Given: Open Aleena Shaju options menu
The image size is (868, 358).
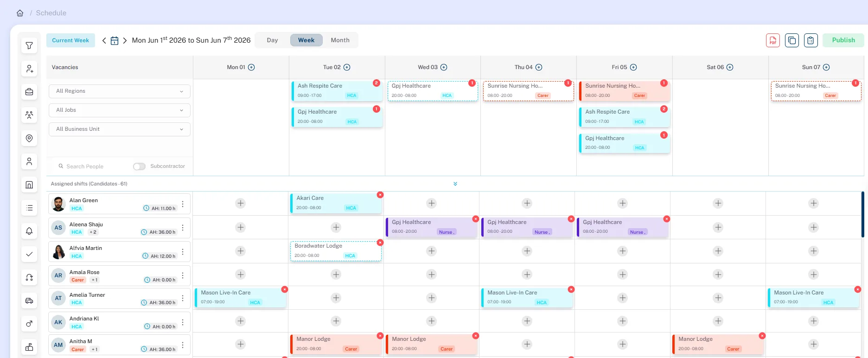Looking at the screenshot, I should tap(183, 228).
